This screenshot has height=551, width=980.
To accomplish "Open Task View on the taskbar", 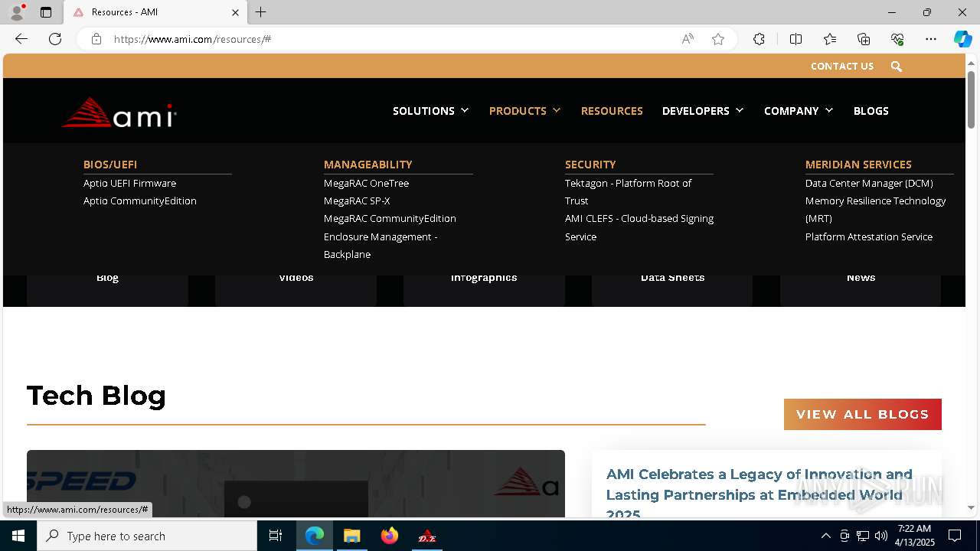I will (x=276, y=536).
